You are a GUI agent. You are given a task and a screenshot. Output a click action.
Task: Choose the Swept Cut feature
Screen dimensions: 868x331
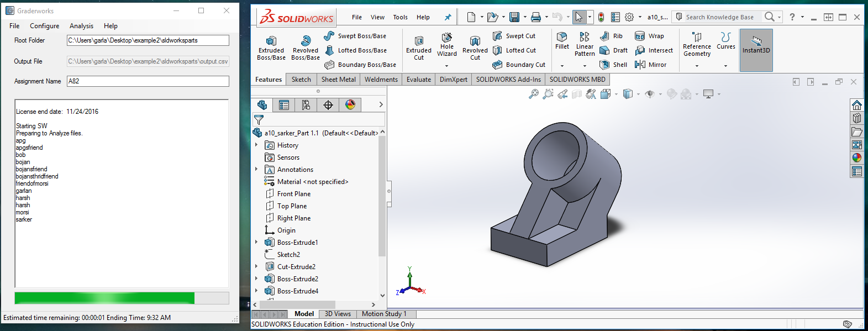[x=514, y=36]
